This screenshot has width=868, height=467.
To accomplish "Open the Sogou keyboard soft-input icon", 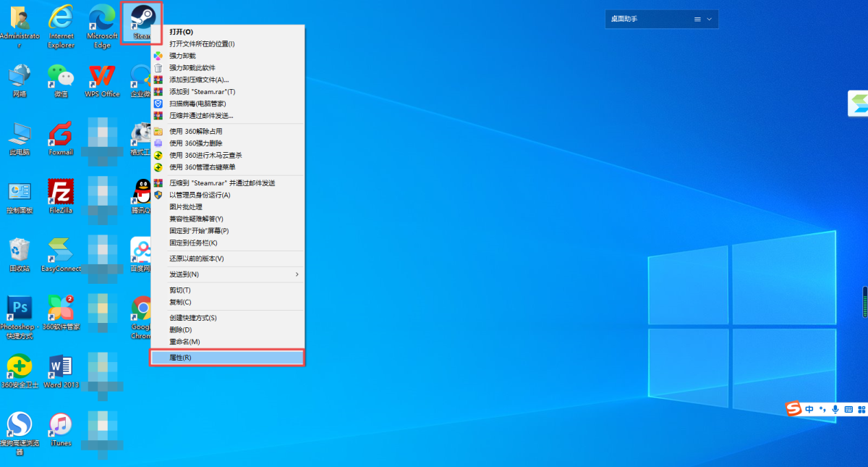I will pyautogui.click(x=848, y=410).
